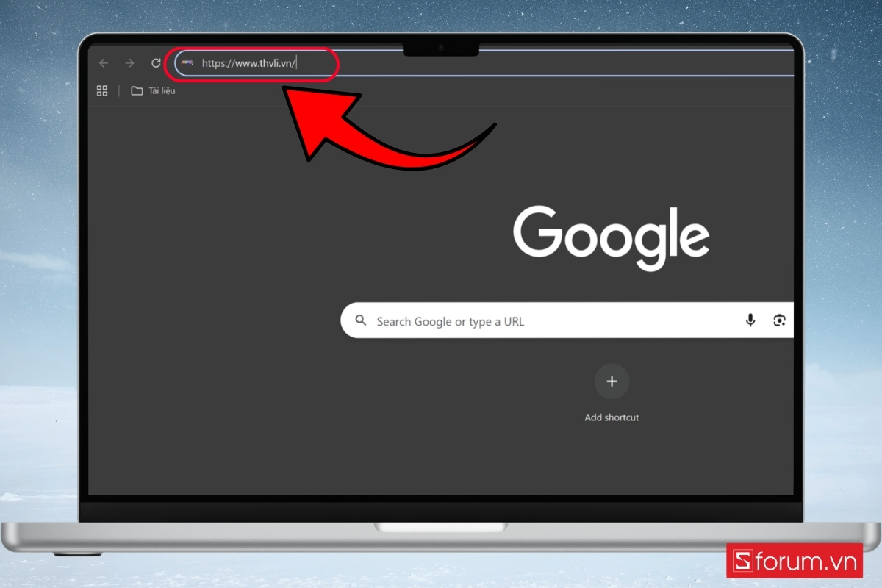
Task: Click the folder icon beside Tài liệu
Action: (137, 90)
